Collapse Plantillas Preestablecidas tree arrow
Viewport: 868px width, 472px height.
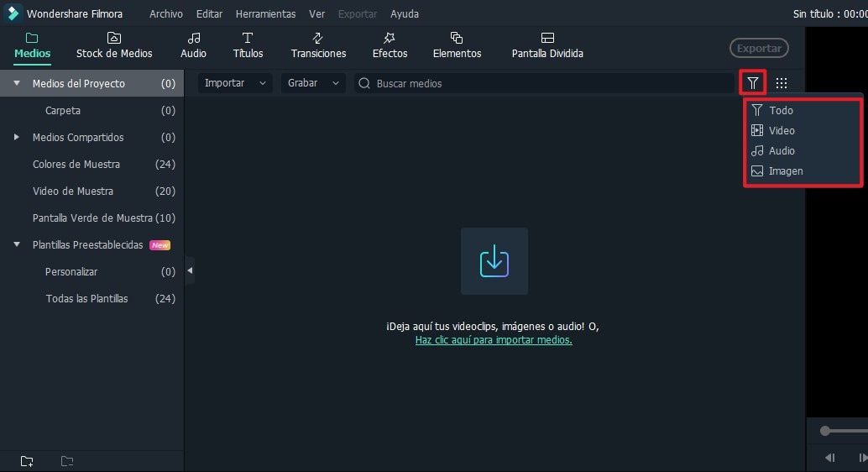[17, 244]
